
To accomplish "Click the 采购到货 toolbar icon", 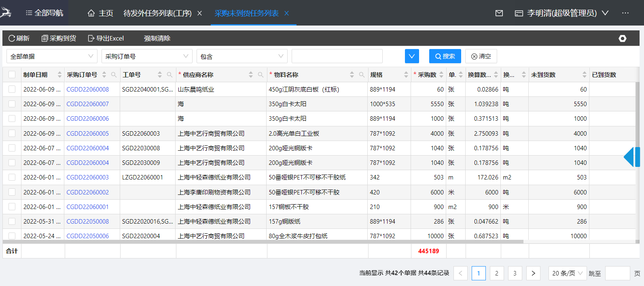I will point(45,38).
